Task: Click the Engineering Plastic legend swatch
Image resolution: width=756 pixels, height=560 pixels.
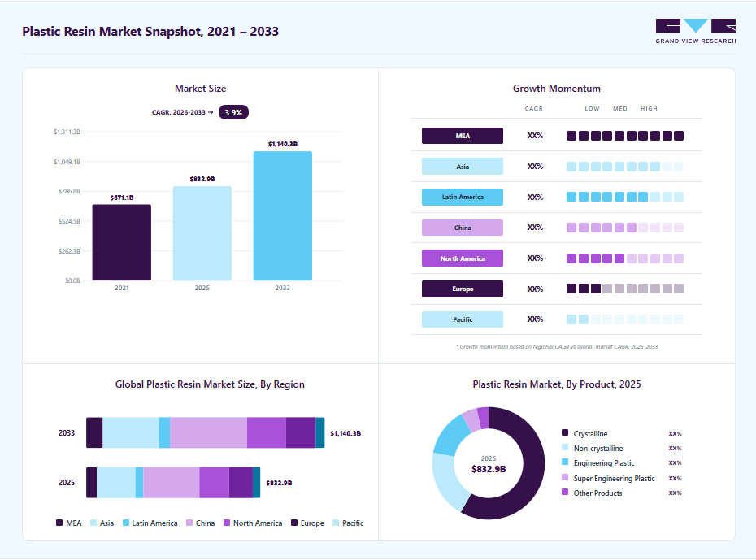Action: click(565, 462)
